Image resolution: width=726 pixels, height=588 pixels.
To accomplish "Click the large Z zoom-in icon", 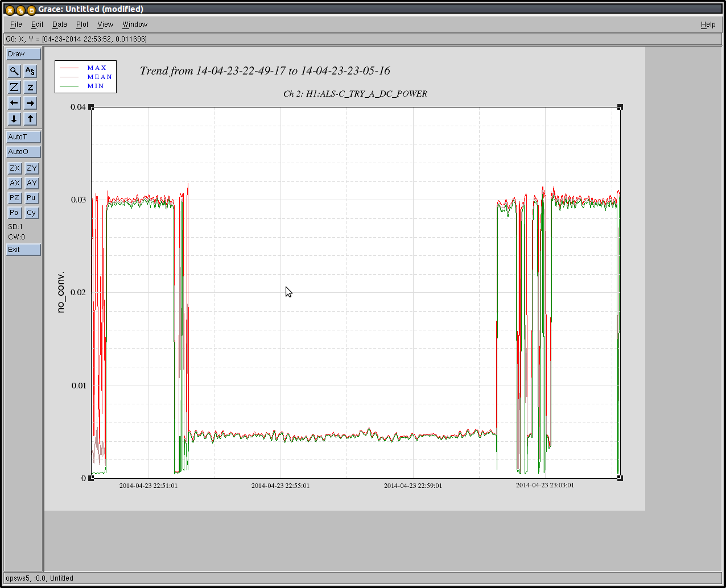I will click(14, 87).
